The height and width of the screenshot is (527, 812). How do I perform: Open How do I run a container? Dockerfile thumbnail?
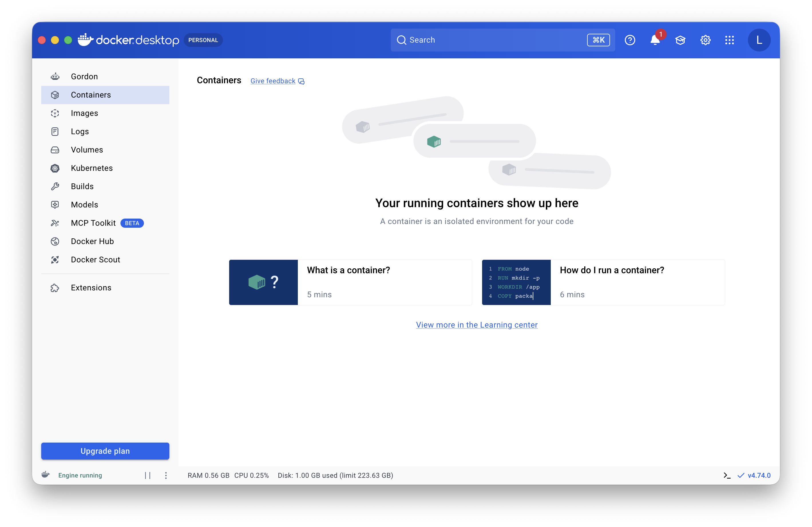[516, 282]
